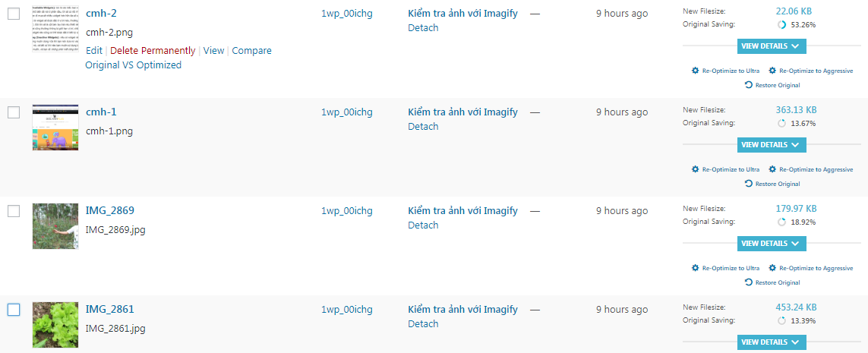Expand View Details for IMG_2861
Viewport: 868px width, 353px height.
771,342
